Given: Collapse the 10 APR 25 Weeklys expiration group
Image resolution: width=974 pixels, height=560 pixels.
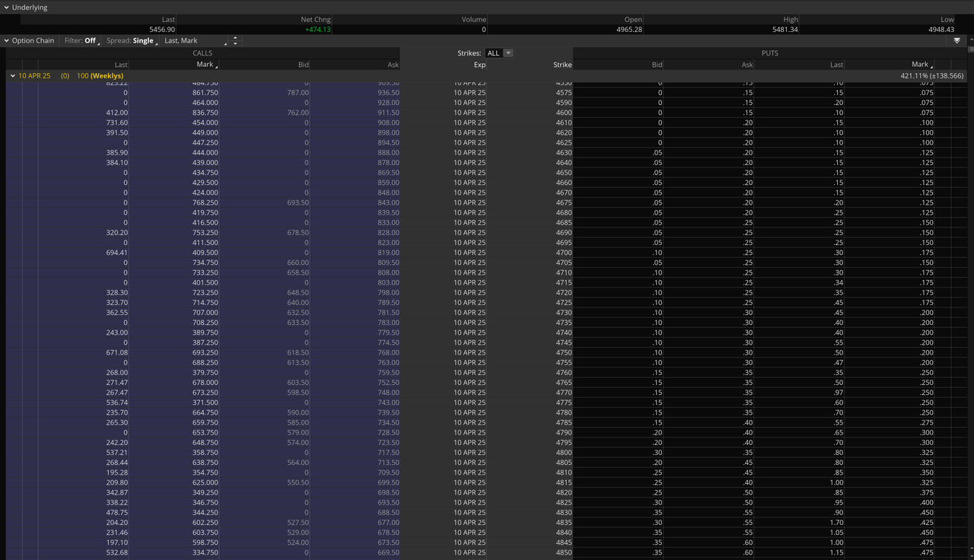Looking at the screenshot, I should coord(12,75).
